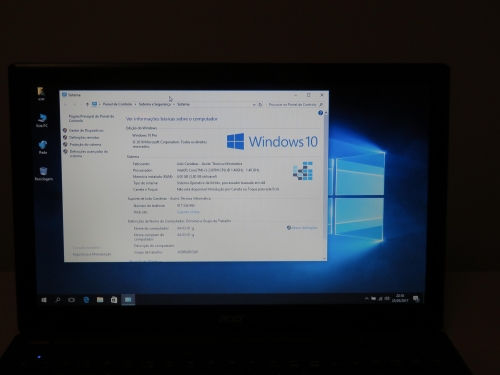Open the taskbar search magnifier
Image resolution: width=500 pixels, height=375 pixels.
pos(58,300)
